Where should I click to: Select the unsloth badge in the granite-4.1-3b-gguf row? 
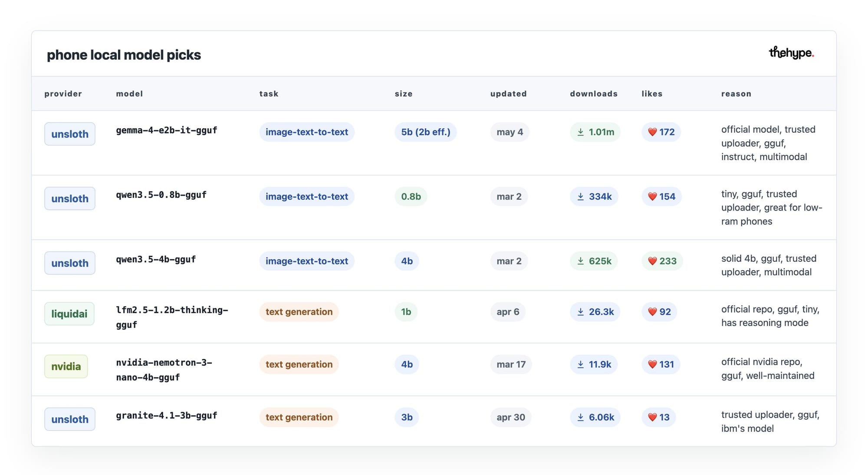(69, 419)
